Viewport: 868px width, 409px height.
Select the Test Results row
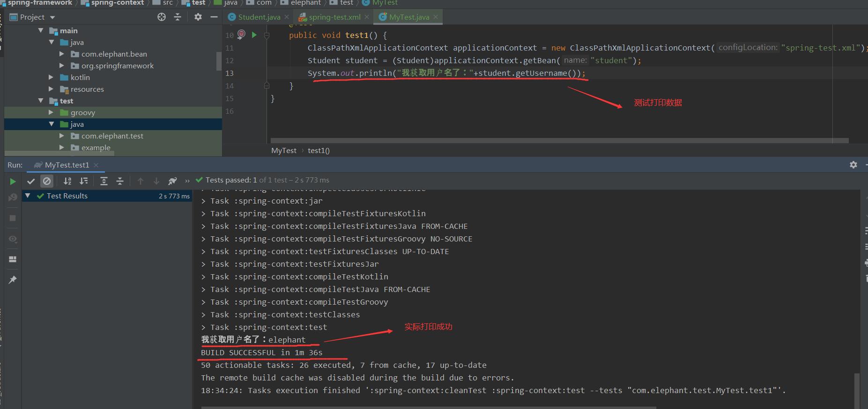tap(107, 196)
